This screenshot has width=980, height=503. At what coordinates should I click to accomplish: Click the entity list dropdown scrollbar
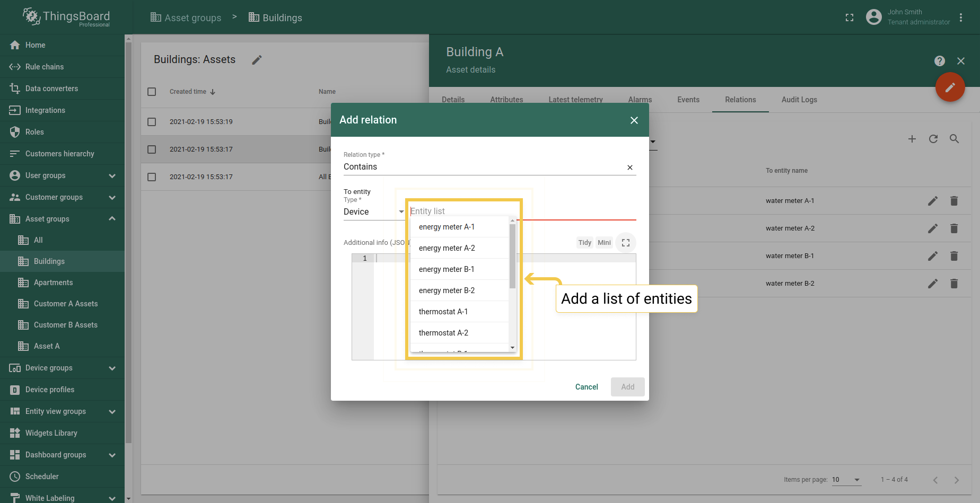pyautogui.click(x=512, y=257)
